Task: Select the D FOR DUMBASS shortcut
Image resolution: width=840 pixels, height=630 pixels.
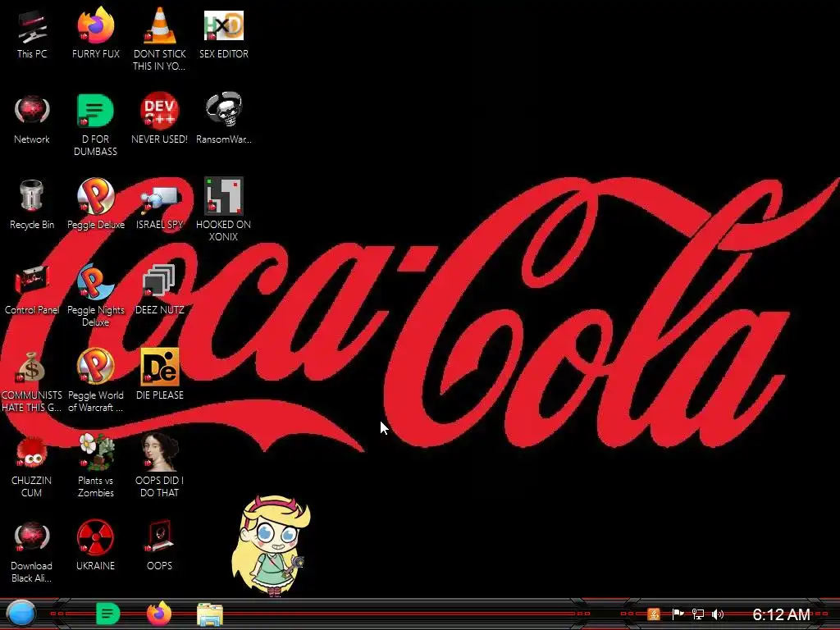Action: pos(95,112)
